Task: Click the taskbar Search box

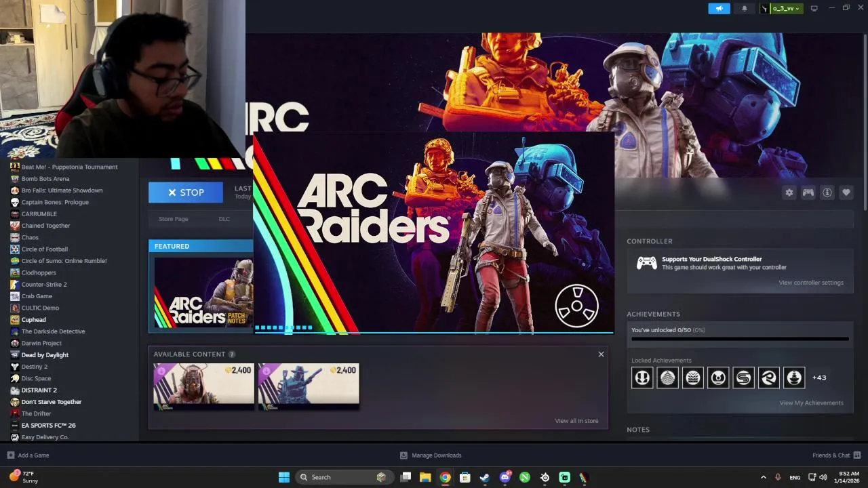Action: (344, 477)
